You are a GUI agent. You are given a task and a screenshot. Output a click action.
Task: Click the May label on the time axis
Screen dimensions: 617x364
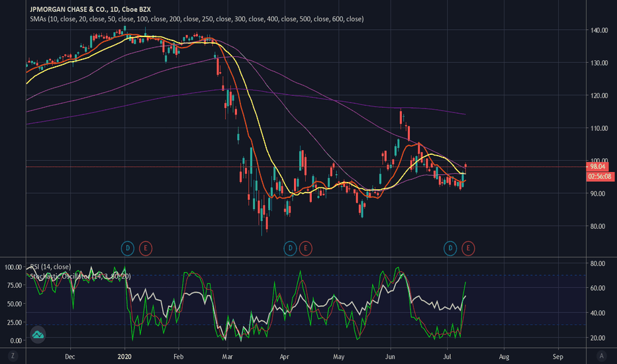[x=339, y=357]
